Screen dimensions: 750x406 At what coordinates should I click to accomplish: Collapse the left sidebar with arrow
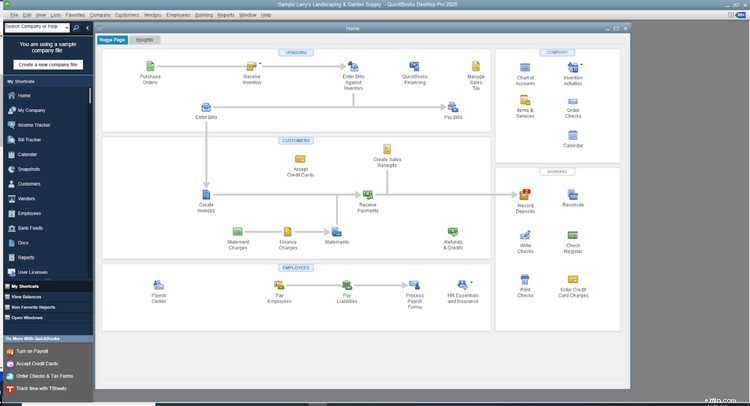[87, 27]
